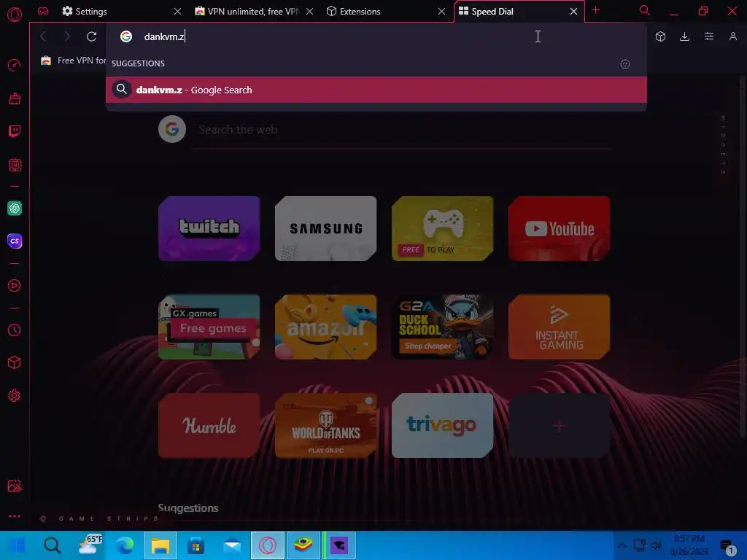Launch Microsoft Edge from taskbar
The width and height of the screenshot is (747, 560).
point(125,545)
